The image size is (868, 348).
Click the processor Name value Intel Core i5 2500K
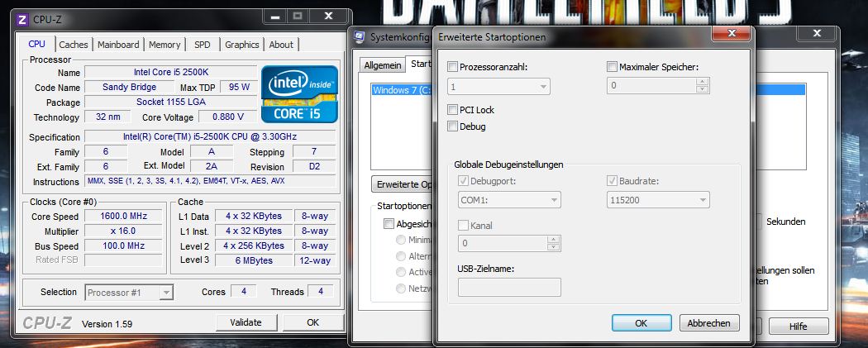click(171, 73)
